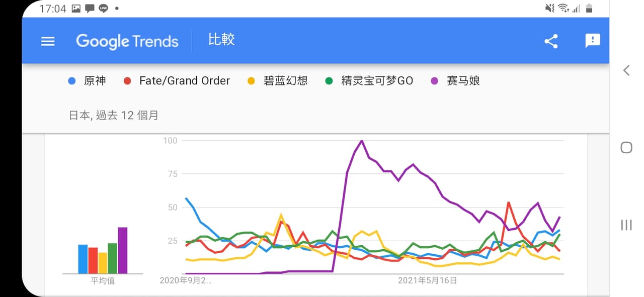Select the 原神 legend item
Screen dimensions: 644x297
pyautogui.click(x=87, y=80)
